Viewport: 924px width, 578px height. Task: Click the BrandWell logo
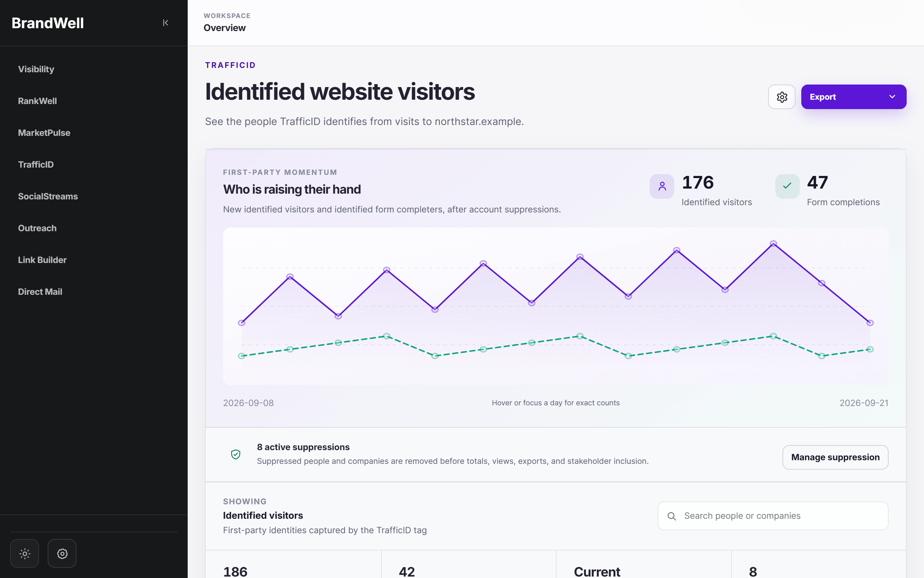point(48,23)
